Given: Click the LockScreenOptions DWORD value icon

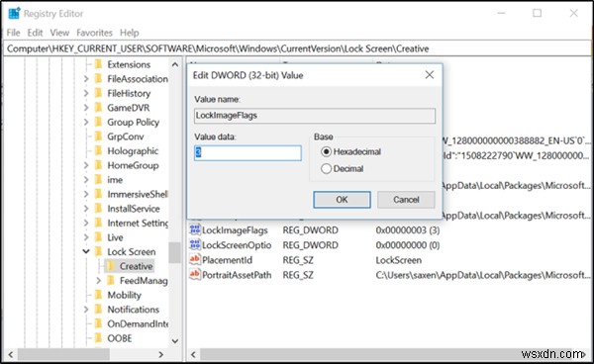Looking at the screenshot, I should (195, 245).
